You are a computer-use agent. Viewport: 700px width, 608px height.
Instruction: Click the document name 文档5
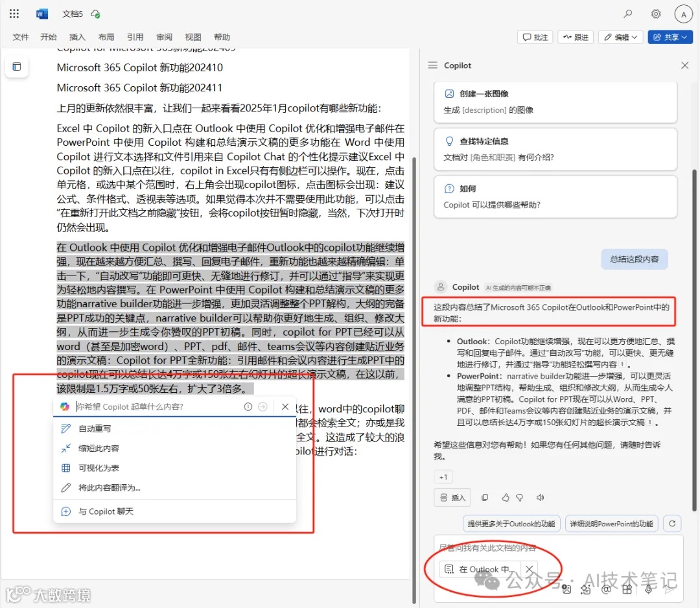coord(73,14)
